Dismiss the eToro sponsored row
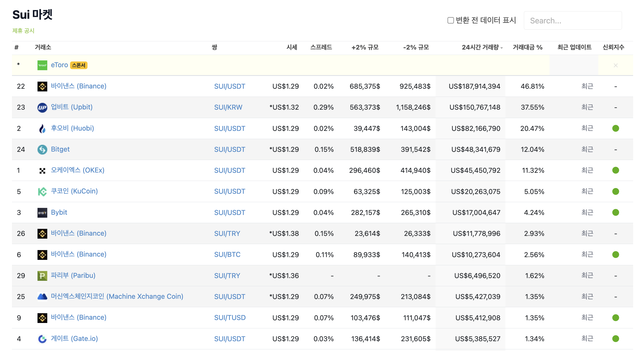 [615, 65]
